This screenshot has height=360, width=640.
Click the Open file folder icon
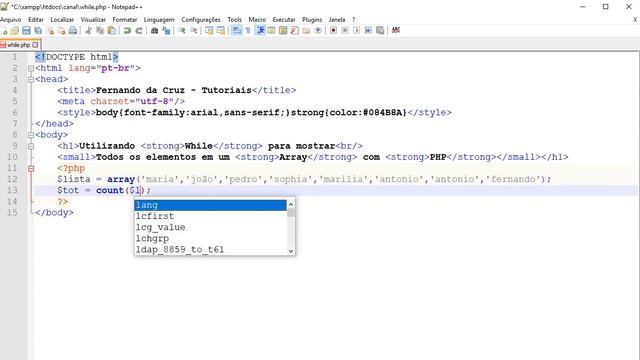(x=15, y=31)
